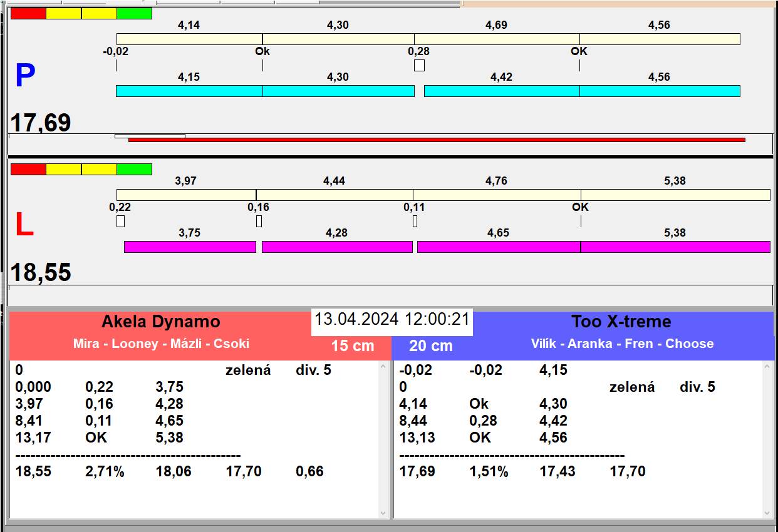Select the magenta bar labeled 3,75 in lane L
This screenshot has width=778, height=532.
tap(190, 247)
